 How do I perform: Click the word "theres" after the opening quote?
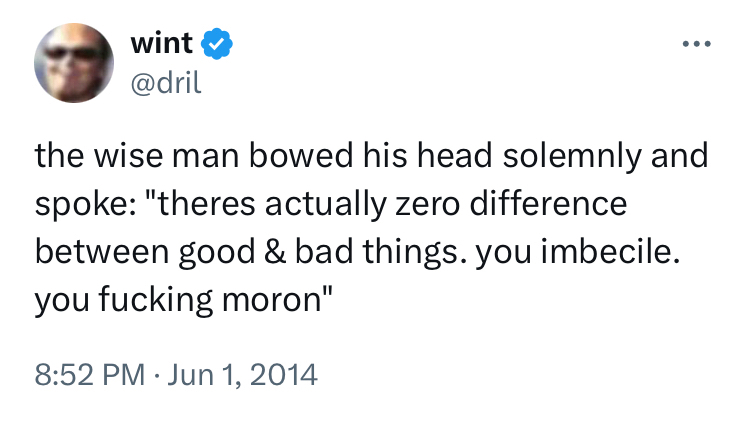point(207,205)
